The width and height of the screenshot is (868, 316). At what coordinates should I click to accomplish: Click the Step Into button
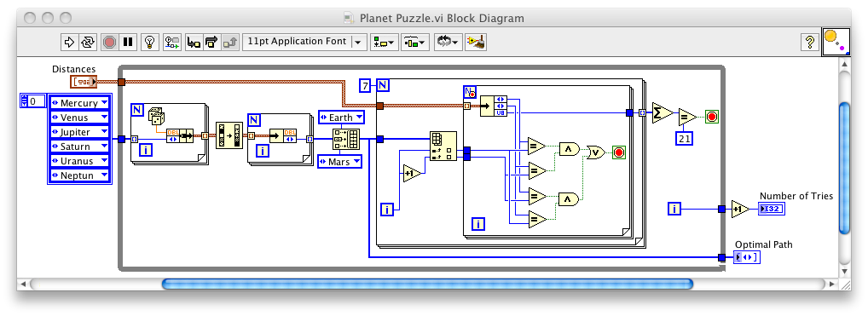194,42
